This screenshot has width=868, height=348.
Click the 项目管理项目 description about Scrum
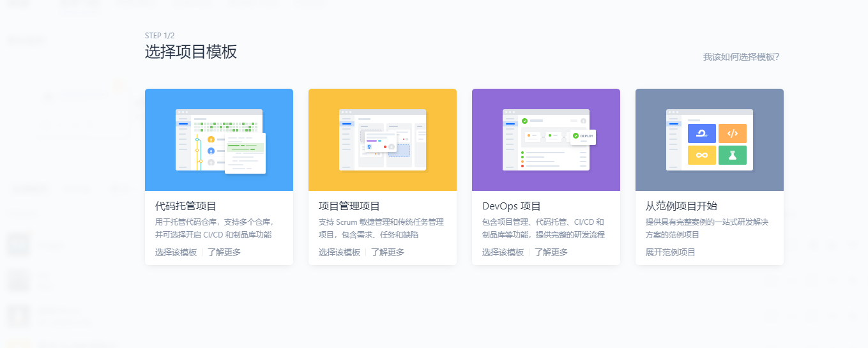coord(381,229)
